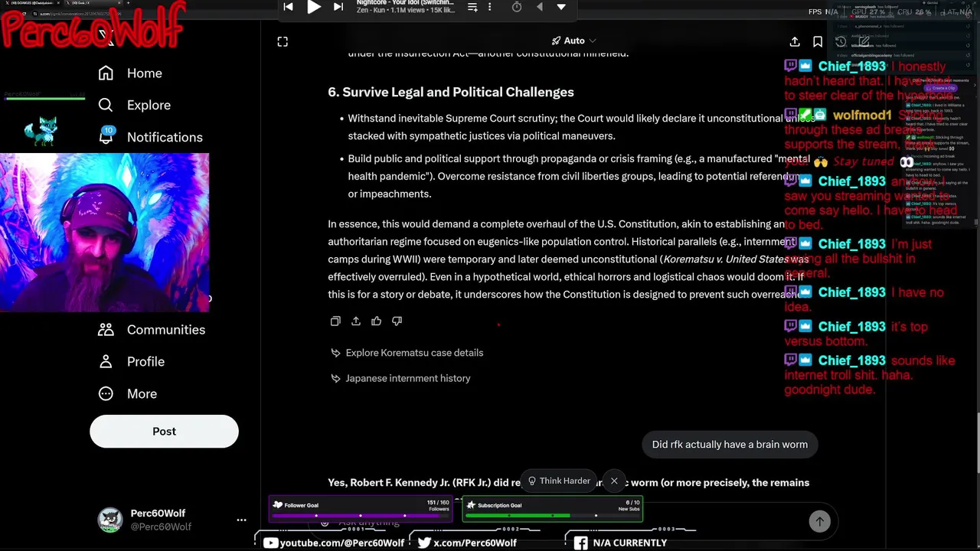Screen dimensions: 980x551
Task: Add track to queue icon
Action: click(472, 7)
